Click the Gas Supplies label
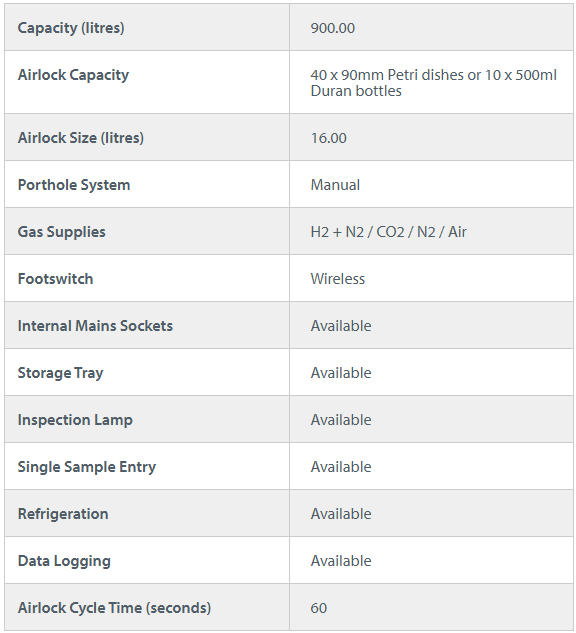The image size is (576, 633). 62,232
